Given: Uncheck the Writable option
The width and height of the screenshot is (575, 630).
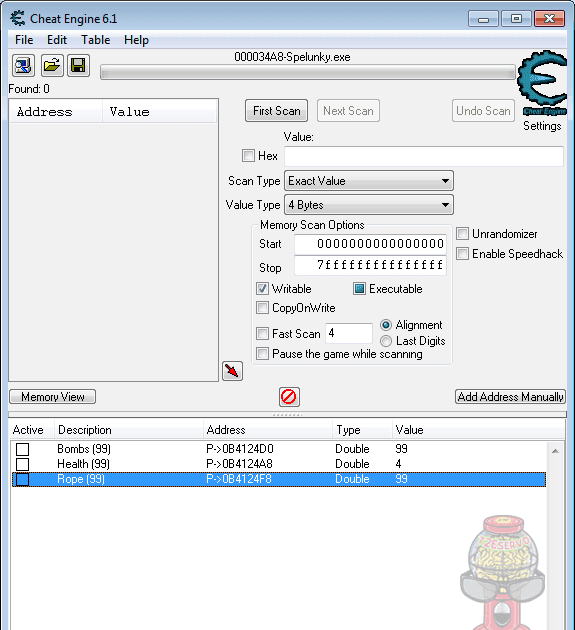Looking at the screenshot, I should [262, 288].
